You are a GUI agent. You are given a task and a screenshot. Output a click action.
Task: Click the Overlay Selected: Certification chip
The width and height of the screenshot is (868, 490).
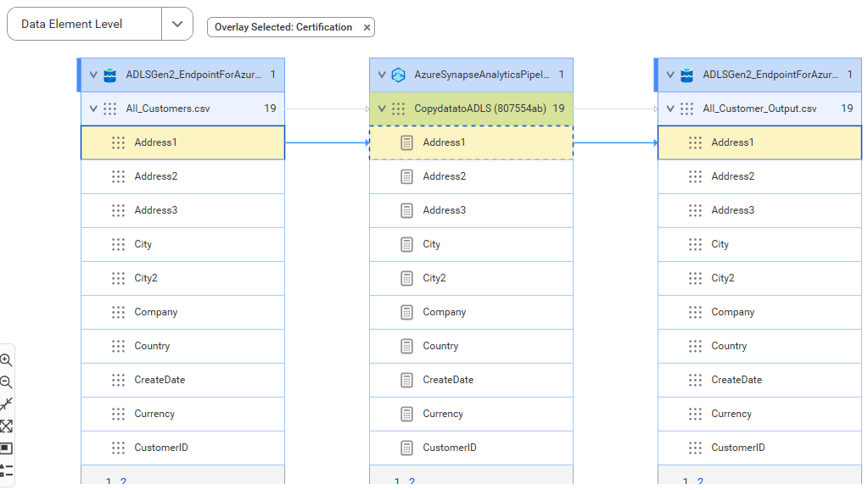coord(291,27)
